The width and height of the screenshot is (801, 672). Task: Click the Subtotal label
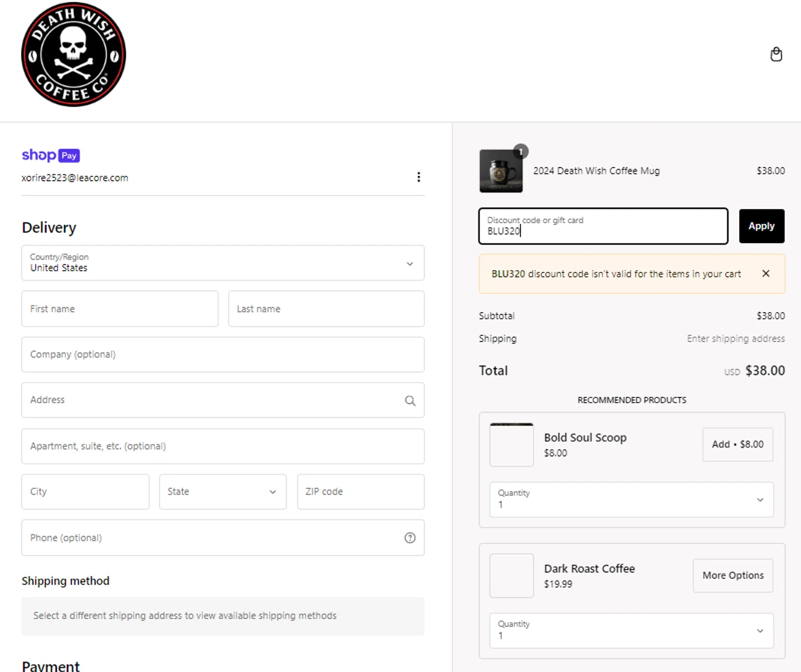click(497, 316)
